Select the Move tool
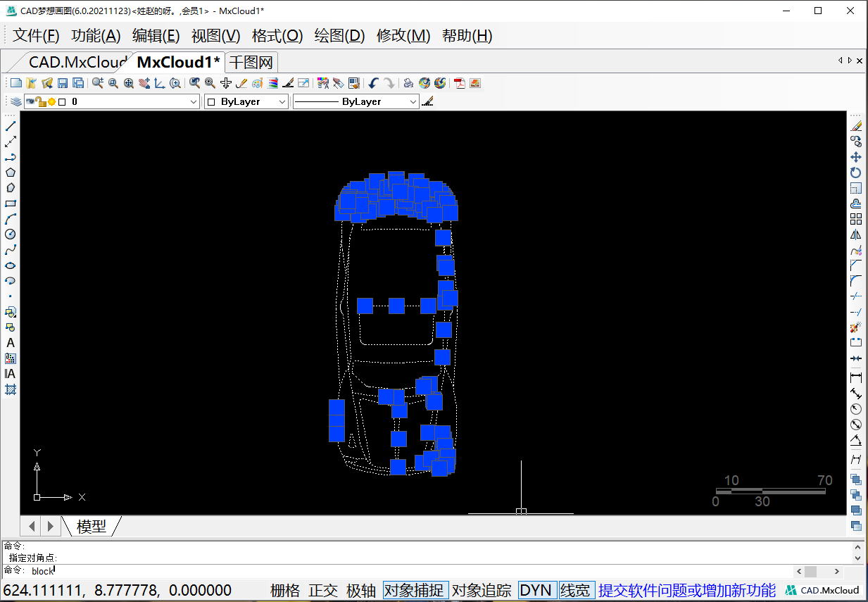This screenshot has width=868, height=602. pos(856,157)
